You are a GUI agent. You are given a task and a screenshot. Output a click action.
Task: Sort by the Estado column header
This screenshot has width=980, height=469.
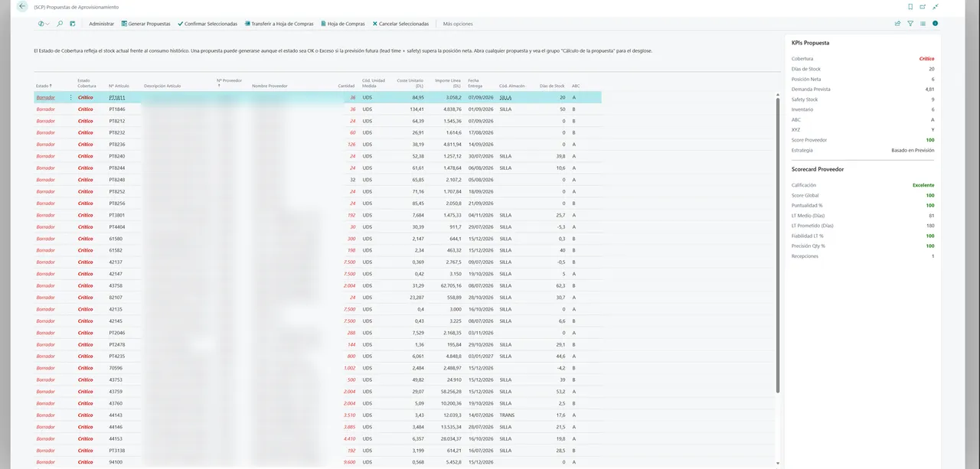pyautogui.click(x=44, y=86)
